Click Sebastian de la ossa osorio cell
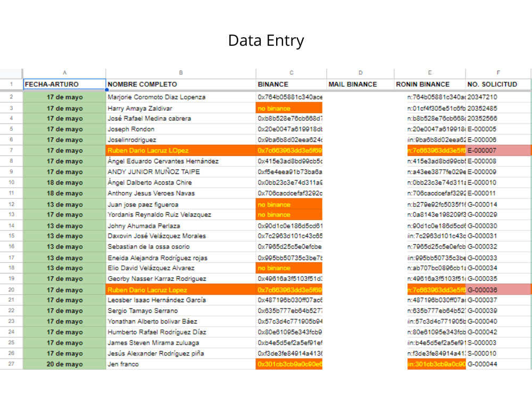 181,247
